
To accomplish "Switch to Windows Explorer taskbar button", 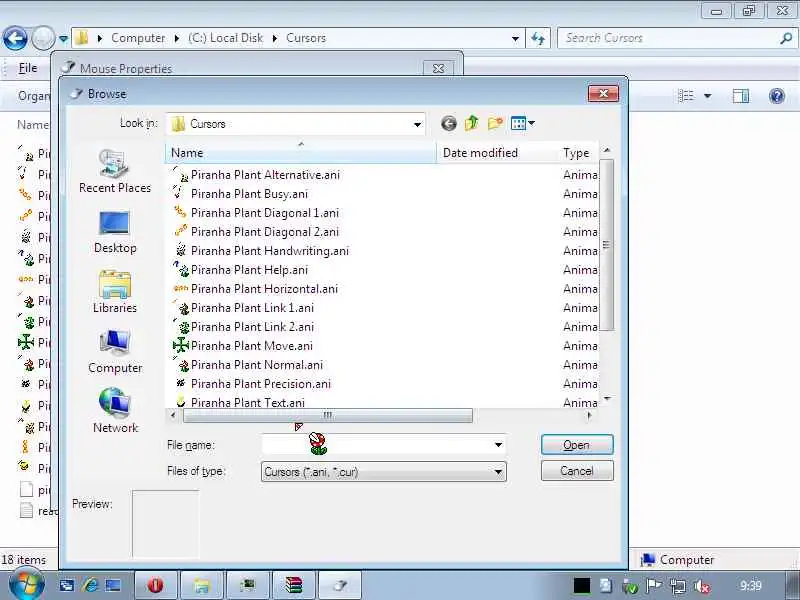I will (x=202, y=585).
